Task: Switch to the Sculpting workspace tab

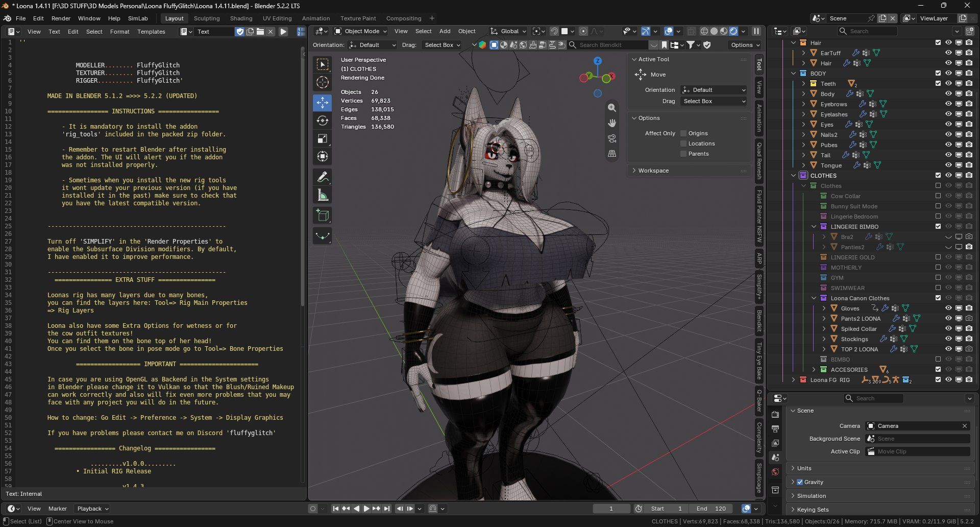Action: click(207, 18)
